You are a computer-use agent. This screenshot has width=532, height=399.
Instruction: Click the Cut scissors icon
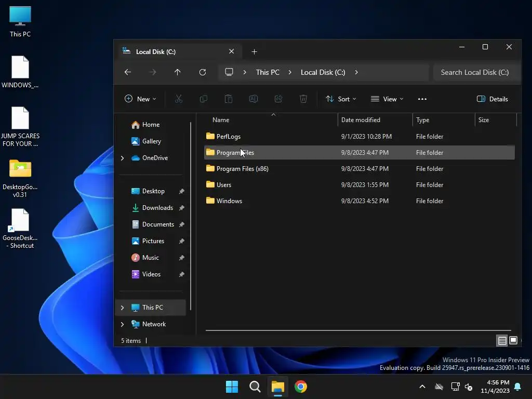pyautogui.click(x=179, y=99)
